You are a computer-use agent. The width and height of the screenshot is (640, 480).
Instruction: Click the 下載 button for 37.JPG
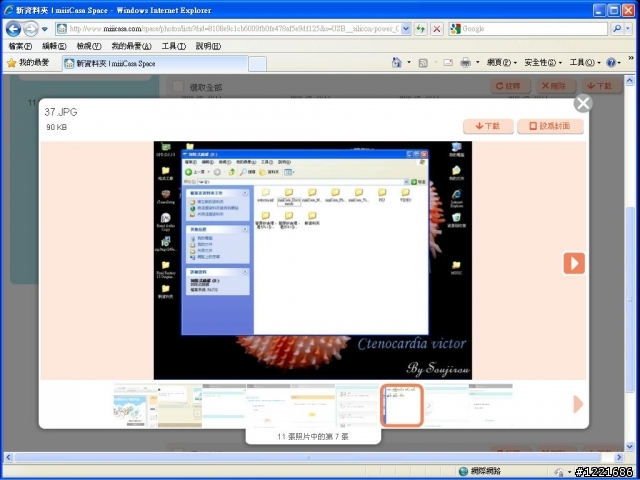488,126
